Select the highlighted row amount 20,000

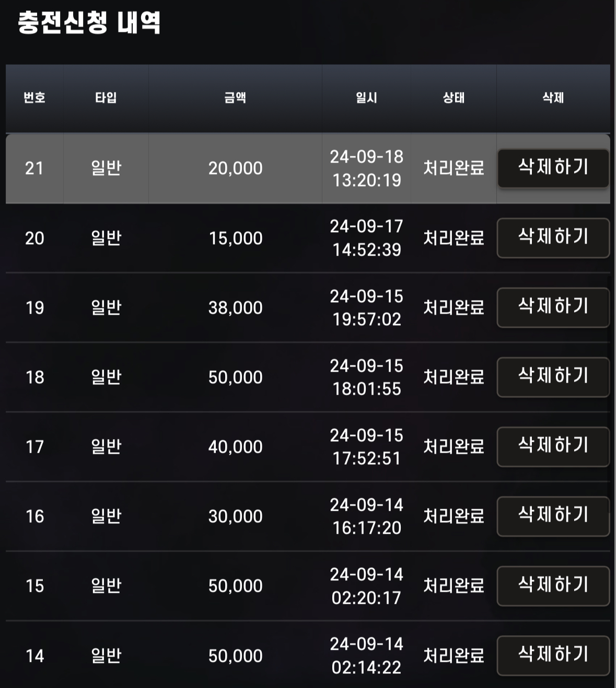[x=235, y=168]
